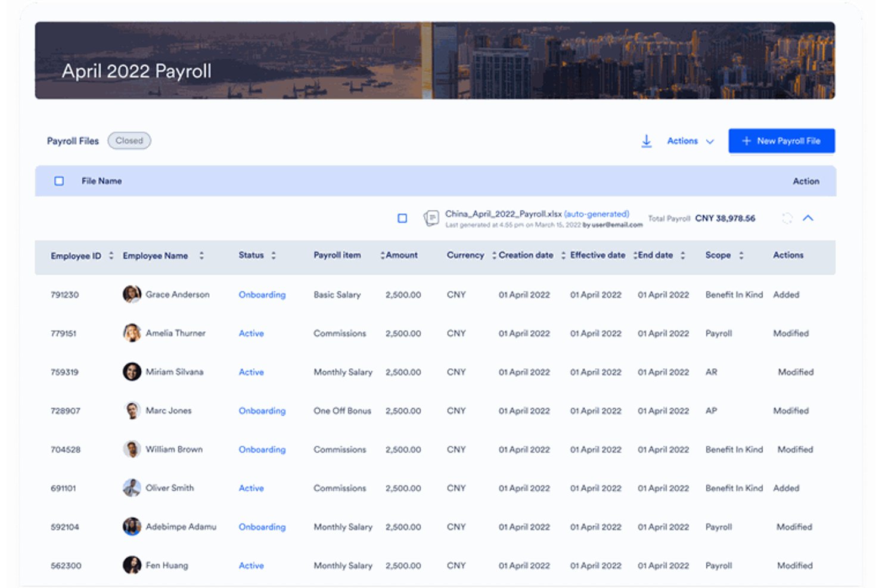Click Adebimpe Adamu's employee name
The image size is (882, 588).
[181, 527]
